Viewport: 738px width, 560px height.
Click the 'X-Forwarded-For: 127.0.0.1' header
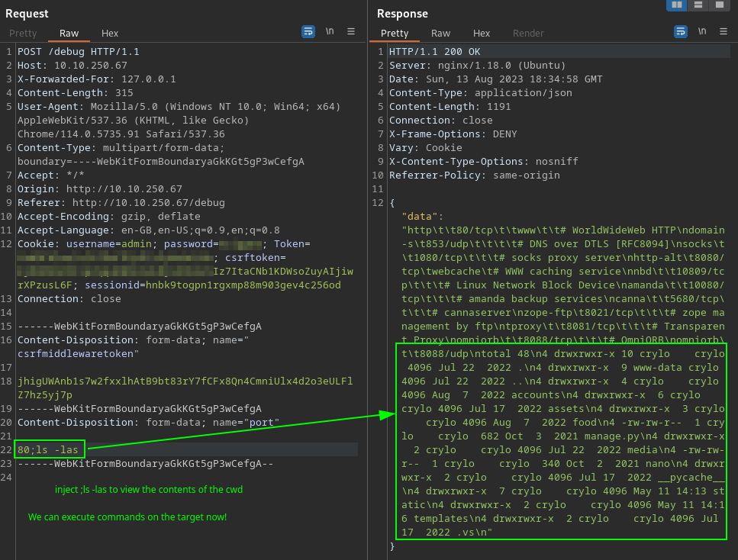(96, 79)
